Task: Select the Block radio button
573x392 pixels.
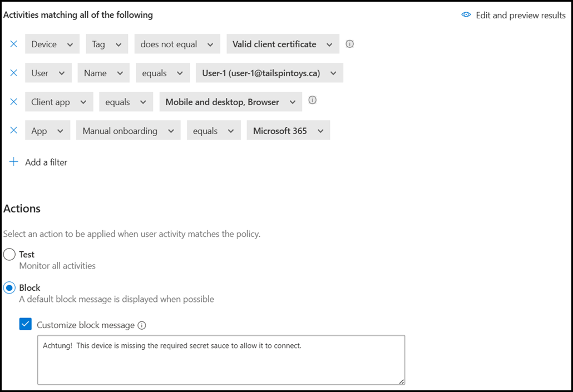Action: (9, 287)
